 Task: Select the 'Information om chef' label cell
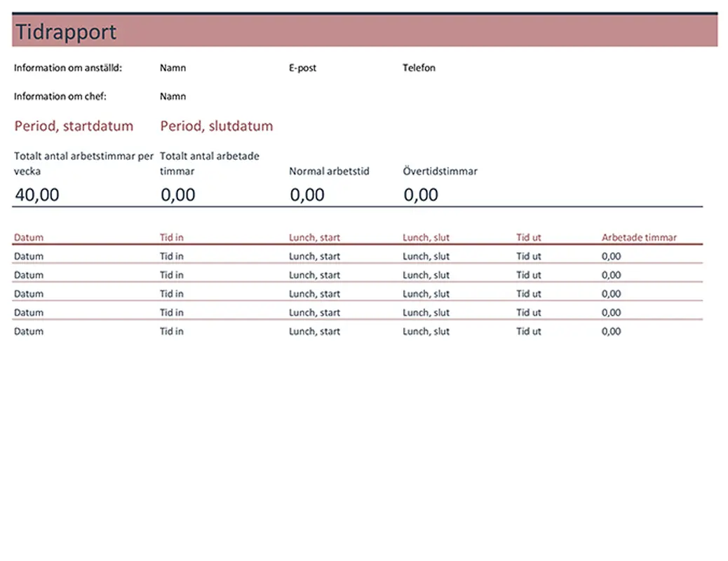pos(60,96)
